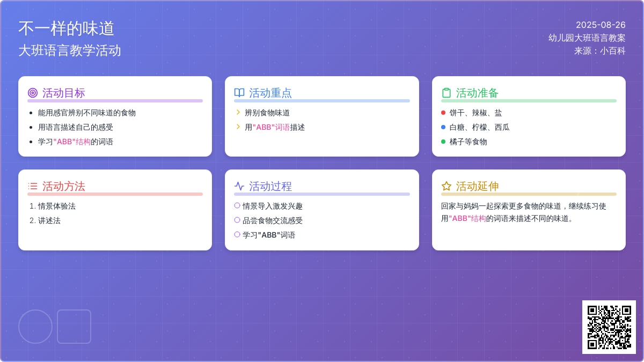Click the star icon beside 活动延伸
The height and width of the screenshot is (362, 644).
447,186
